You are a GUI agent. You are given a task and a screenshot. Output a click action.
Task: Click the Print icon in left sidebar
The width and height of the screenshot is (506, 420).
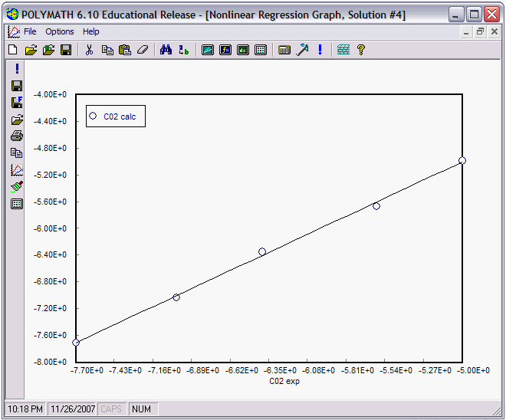(x=17, y=136)
